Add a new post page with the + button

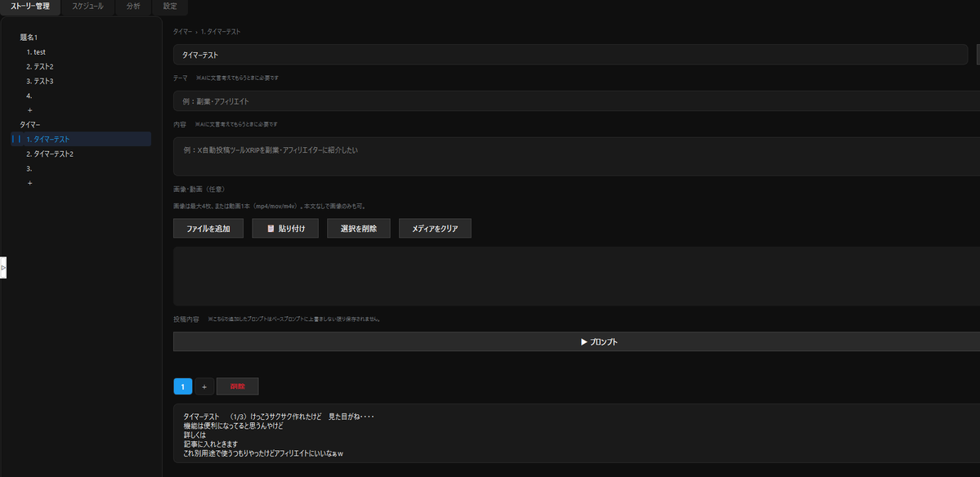[x=204, y=386]
